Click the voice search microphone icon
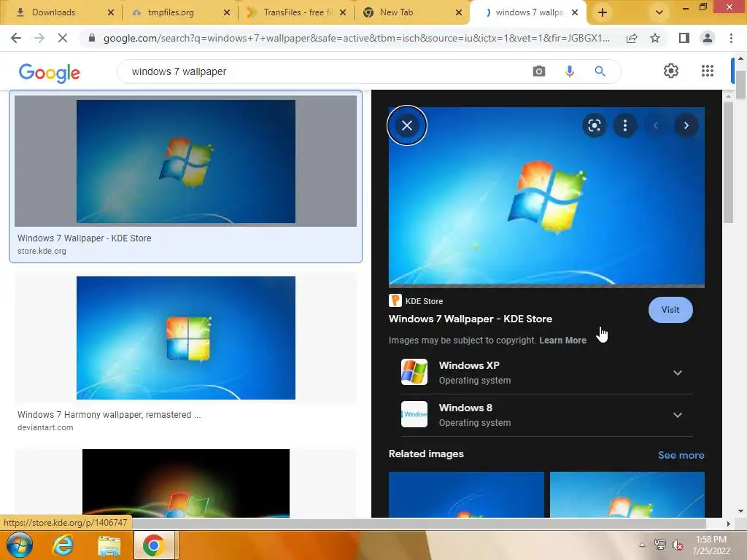Screen dimensions: 747x560 click(569, 71)
